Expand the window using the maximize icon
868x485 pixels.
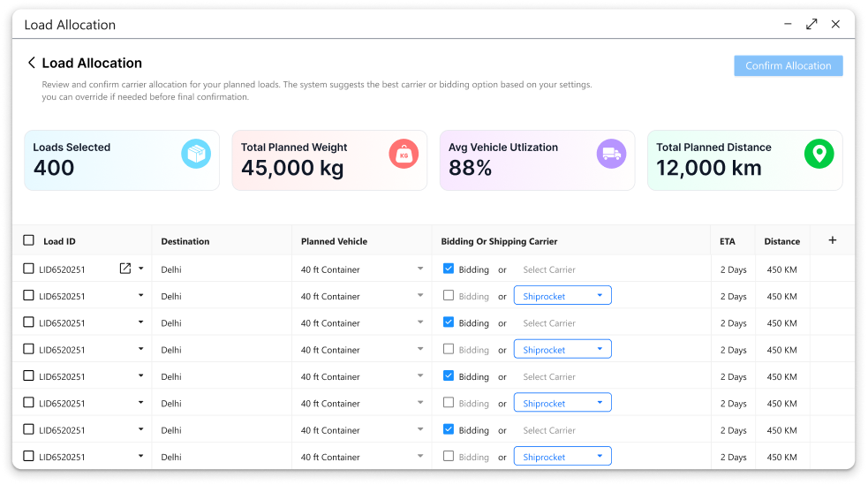(811, 25)
